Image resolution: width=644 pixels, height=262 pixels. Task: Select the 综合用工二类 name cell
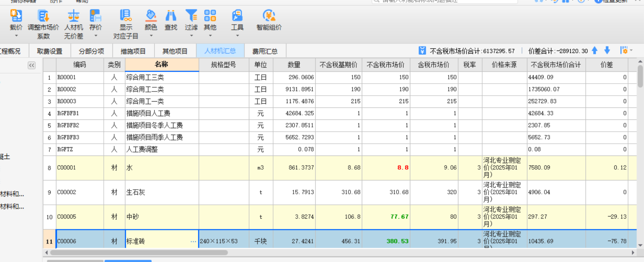tap(162, 89)
